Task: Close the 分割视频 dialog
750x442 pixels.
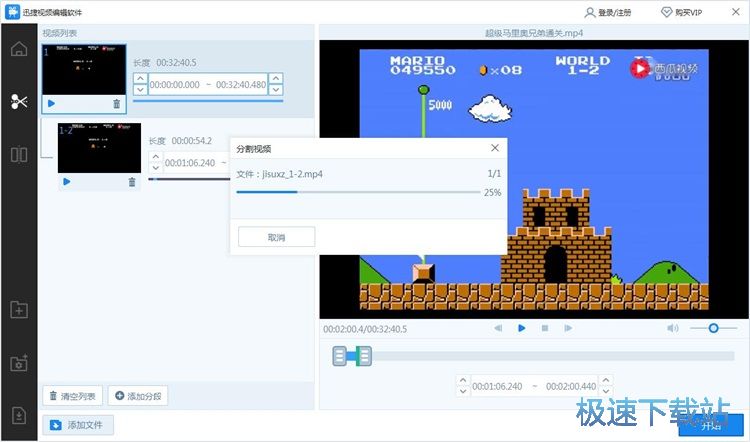Action: (x=495, y=148)
